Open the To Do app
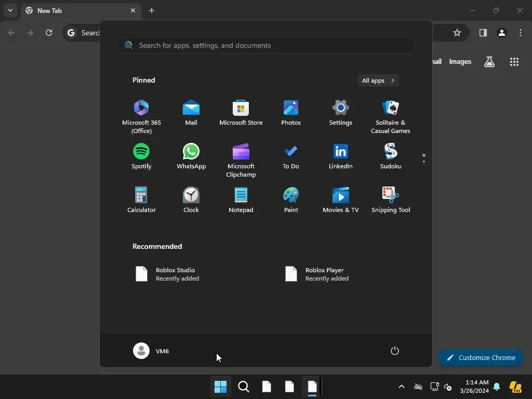 pyautogui.click(x=291, y=156)
